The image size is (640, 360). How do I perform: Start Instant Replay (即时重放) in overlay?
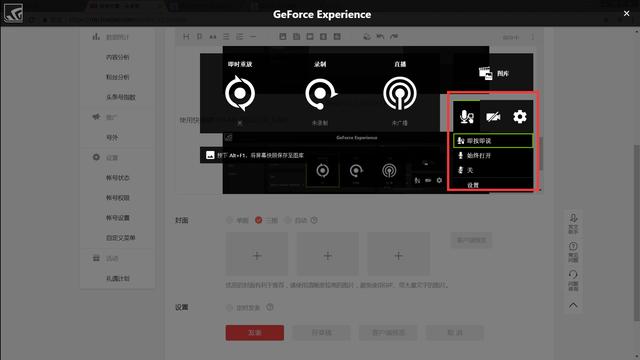240,93
